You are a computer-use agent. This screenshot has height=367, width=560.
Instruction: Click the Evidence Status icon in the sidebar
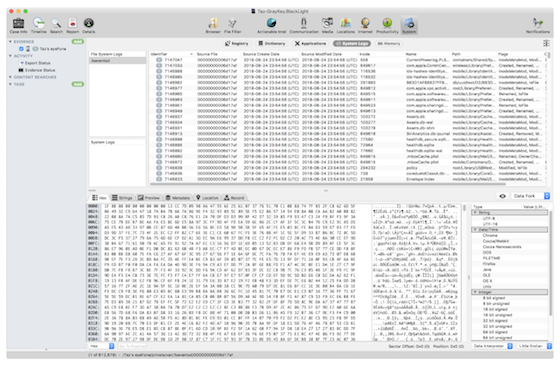[21, 70]
